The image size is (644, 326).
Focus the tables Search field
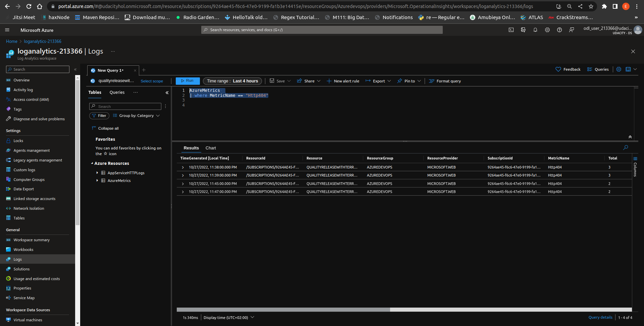125,107
